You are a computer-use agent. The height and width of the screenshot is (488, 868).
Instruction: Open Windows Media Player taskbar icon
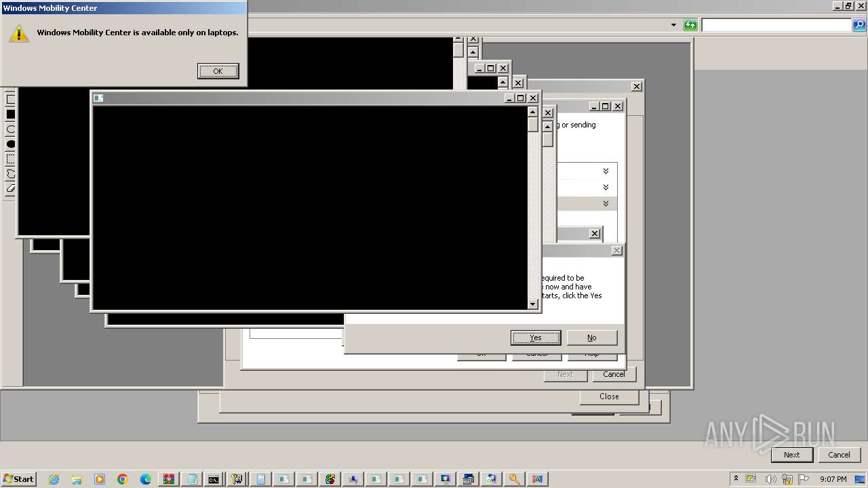coord(100,479)
